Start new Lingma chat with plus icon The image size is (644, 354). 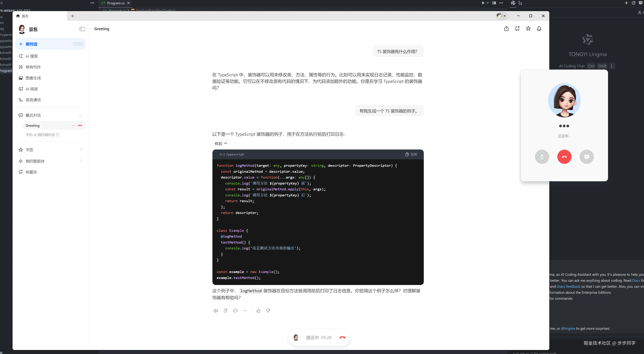click(626, 3)
